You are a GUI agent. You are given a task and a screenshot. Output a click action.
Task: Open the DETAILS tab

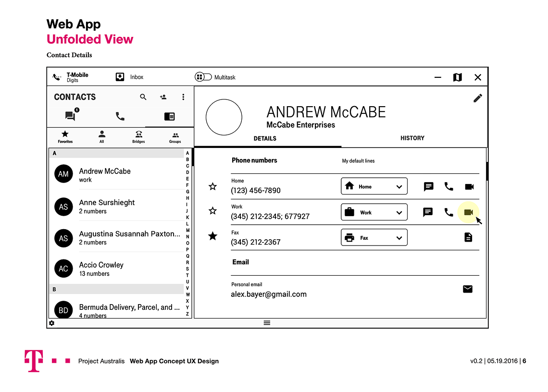click(x=265, y=139)
